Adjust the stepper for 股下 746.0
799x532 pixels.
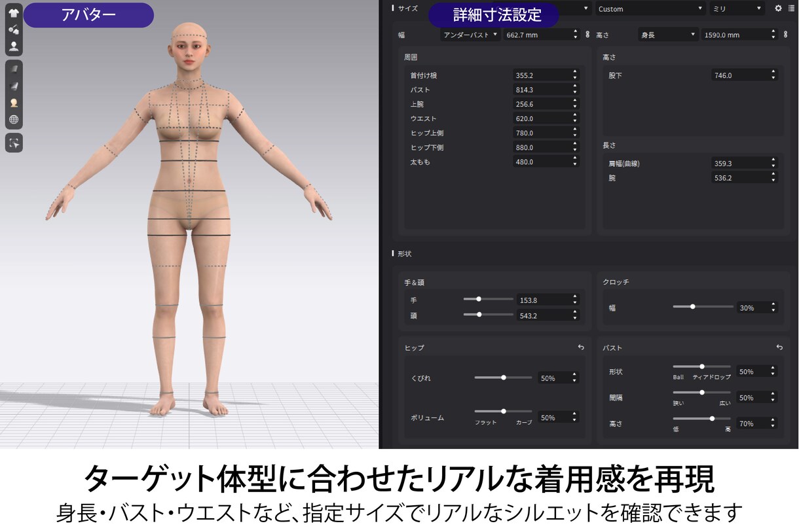773,75
